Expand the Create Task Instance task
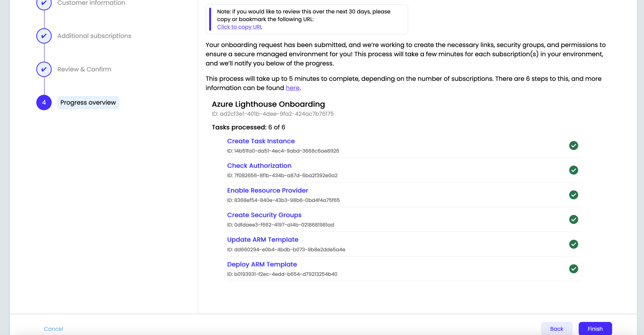This screenshot has width=644, height=335. [261, 141]
